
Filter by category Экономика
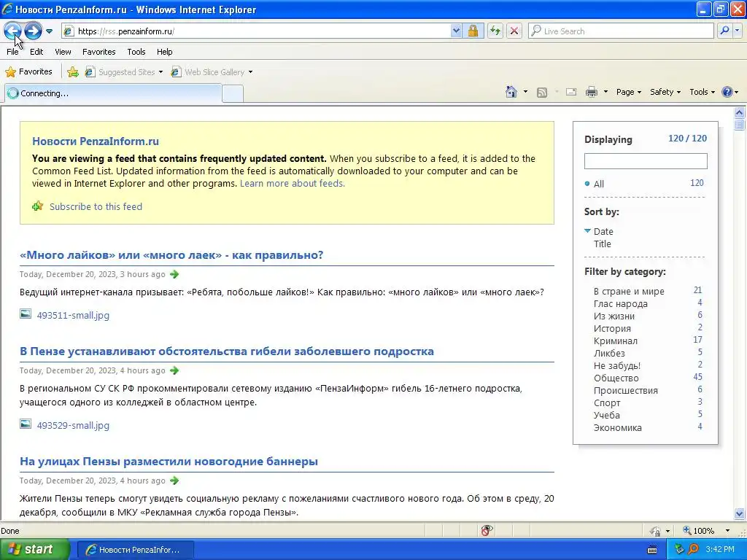point(617,427)
